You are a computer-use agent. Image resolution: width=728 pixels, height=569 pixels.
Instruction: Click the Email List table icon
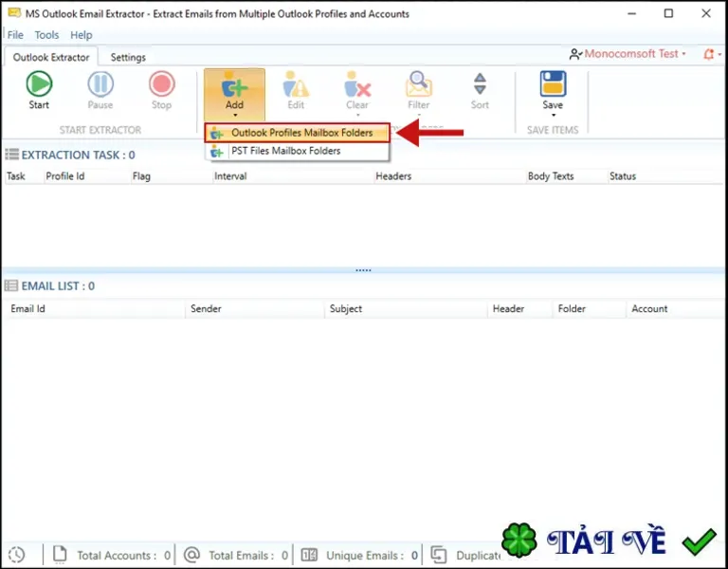click(11, 285)
